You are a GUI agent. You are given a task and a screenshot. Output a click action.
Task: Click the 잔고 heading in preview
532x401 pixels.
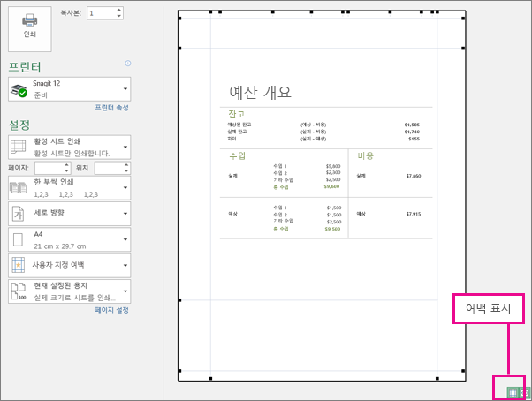[x=237, y=114]
